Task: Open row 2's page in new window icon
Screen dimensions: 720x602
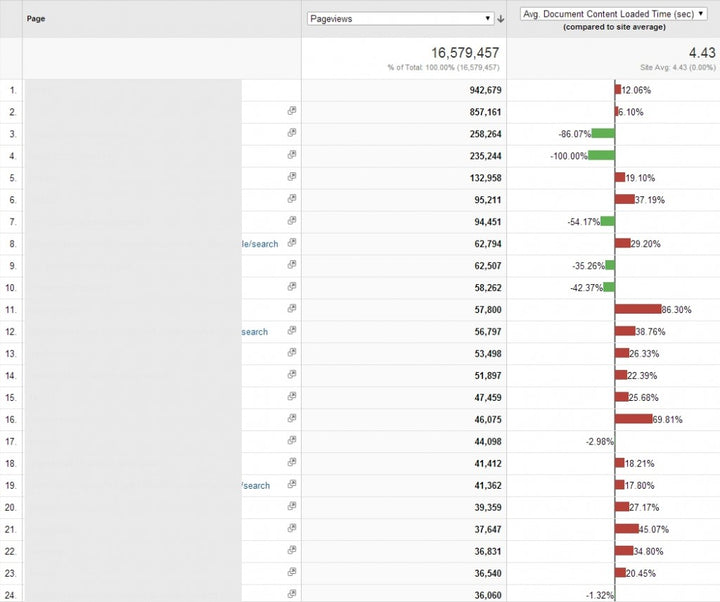Action: tap(292, 111)
